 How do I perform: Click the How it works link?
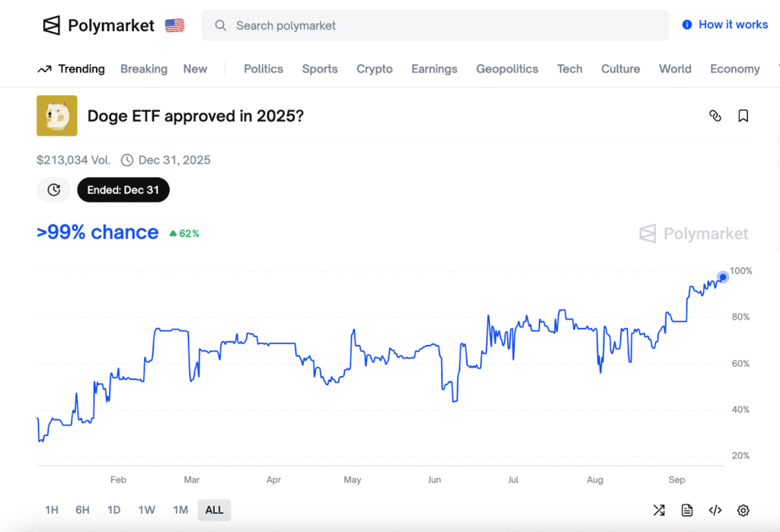coord(725,24)
